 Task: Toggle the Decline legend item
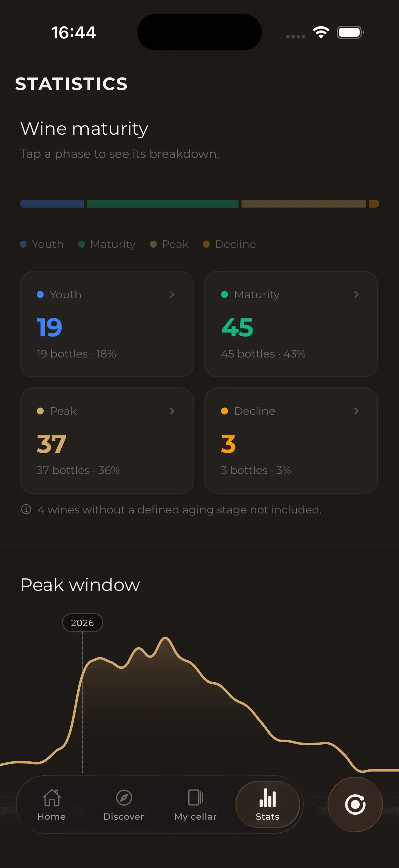pyautogui.click(x=229, y=244)
